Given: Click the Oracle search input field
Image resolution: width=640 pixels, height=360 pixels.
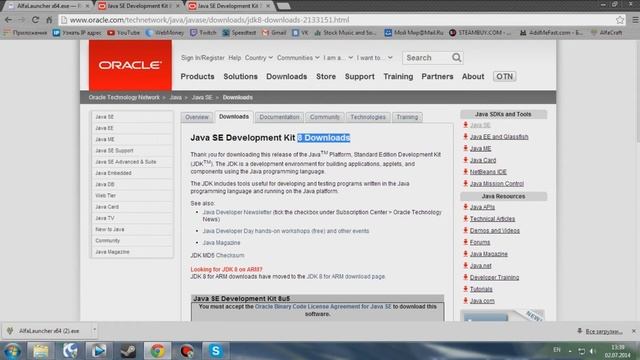Looking at the screenshot, I should click(x=427, y=58).
